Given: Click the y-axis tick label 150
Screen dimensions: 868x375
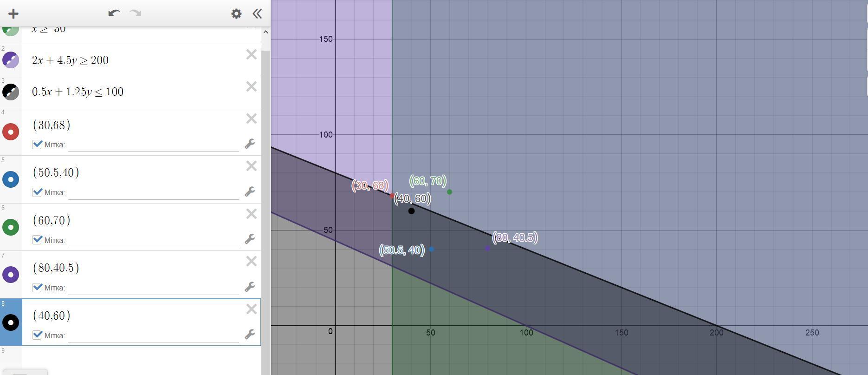Looking at the screenshot, I should pyautogui.click(x=326, y=39).
